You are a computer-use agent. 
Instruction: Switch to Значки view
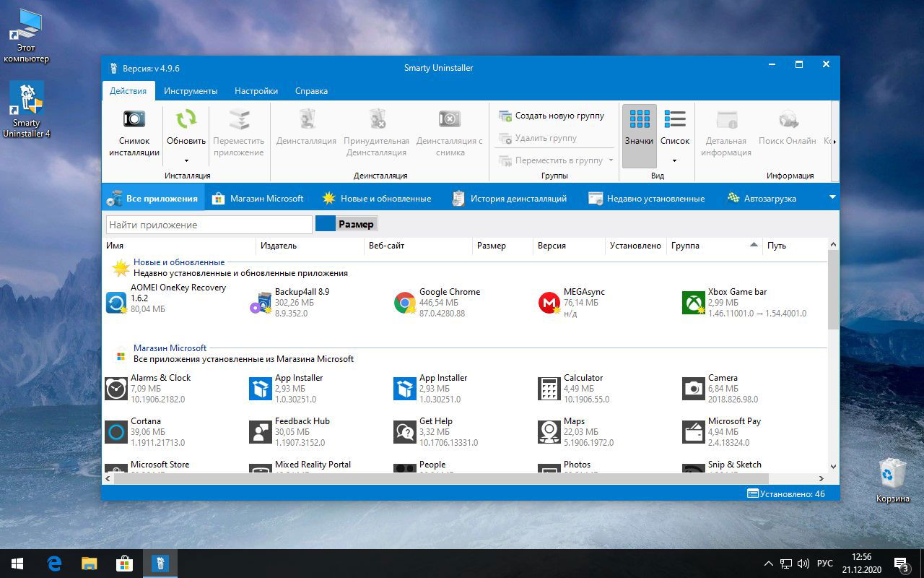click(x=639, y=136)
